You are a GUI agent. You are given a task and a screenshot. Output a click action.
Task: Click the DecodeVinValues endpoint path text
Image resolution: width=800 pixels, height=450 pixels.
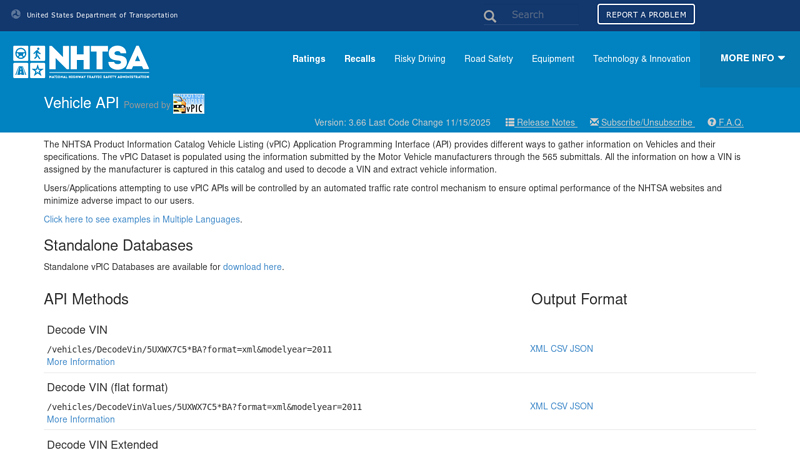(204, 407)
